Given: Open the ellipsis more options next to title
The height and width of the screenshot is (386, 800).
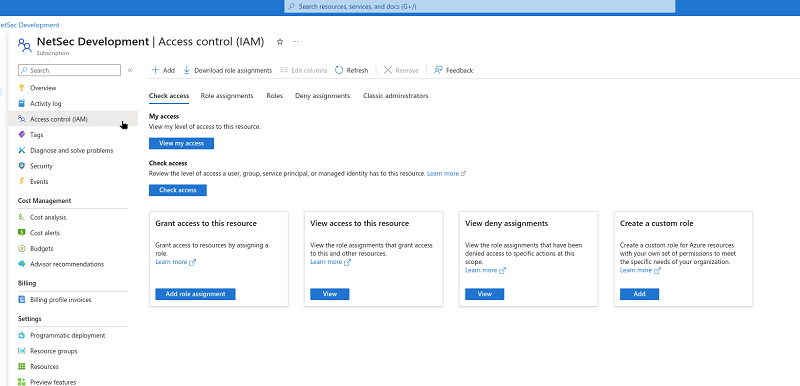Looking at the screenshot, I should click(295, 42).
